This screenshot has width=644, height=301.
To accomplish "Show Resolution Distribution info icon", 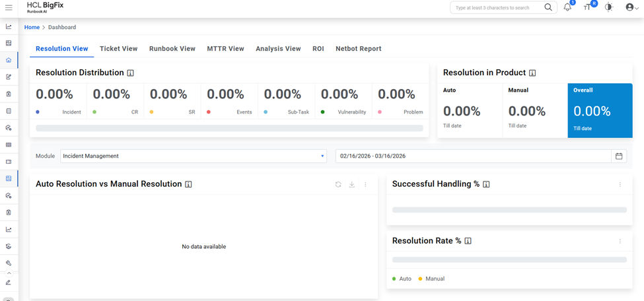I will coord(131,73).
